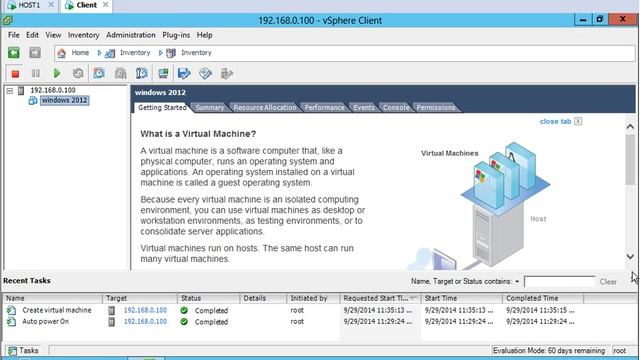Click Home in the navigation breadcrumb
The image size is (640, 360).
click(80, 53)
